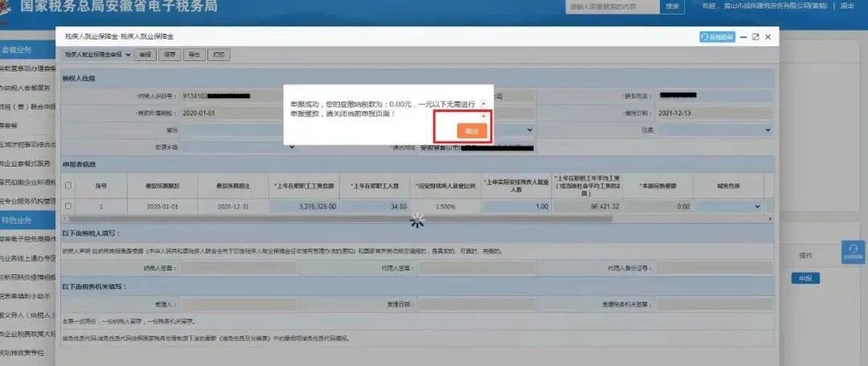Tick the checkbox for table row 1
The height and width of the screenshot is (366, 868).
pos(68,206)
